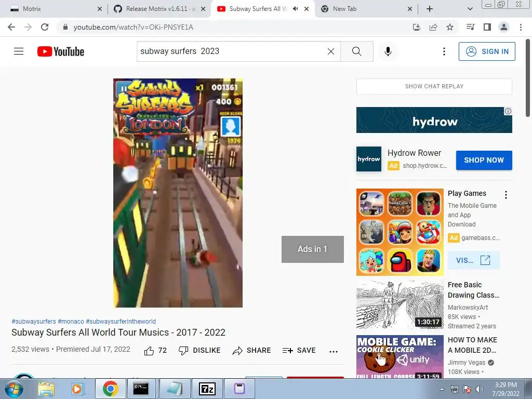Image resolution: width=532 pixels, height=399 pixels.
Task: Click the VIS... visit site button
Action: point(474,260)
